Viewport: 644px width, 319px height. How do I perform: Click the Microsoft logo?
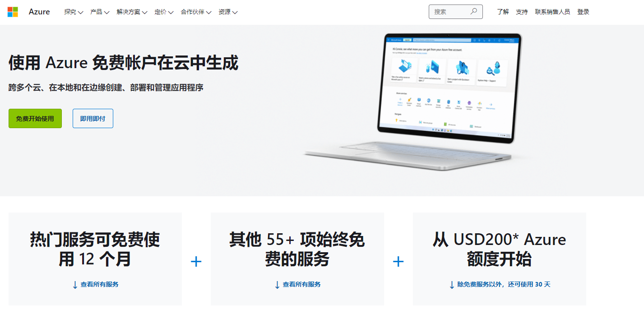click(13, 12)
